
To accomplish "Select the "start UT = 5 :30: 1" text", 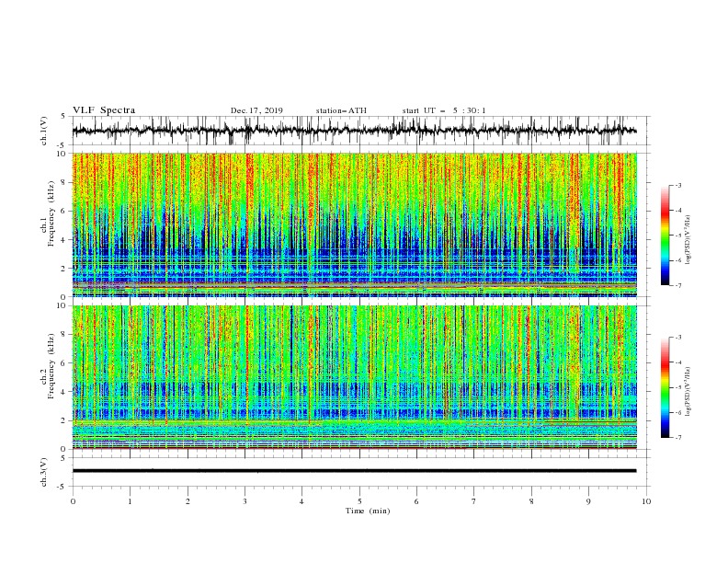I will 444,110.
